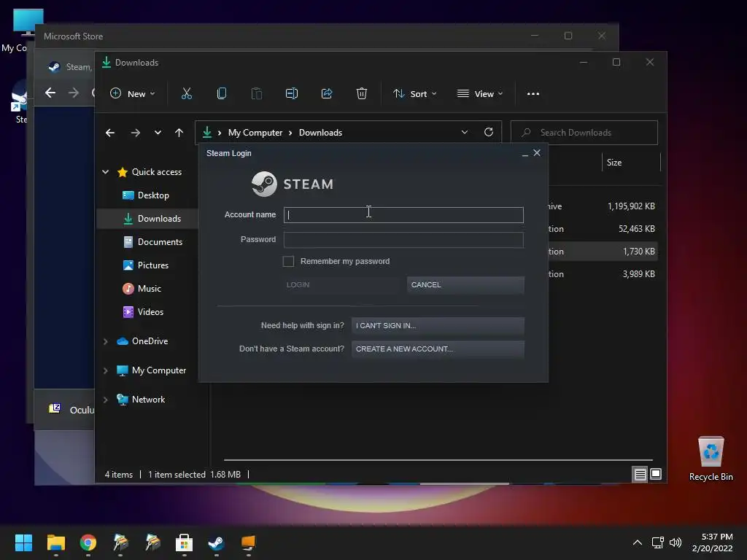Collapse the Quick access tree node
This screenshot has height=560, width=747.
(x=105, y=172)
